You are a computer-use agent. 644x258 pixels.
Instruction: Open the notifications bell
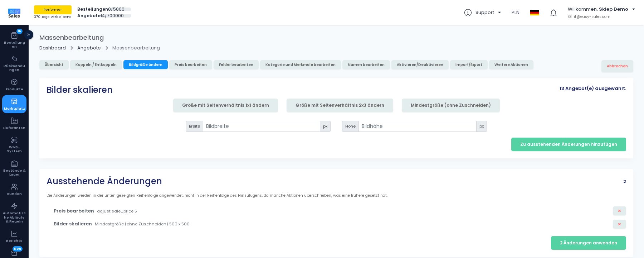tap(553, 13)
